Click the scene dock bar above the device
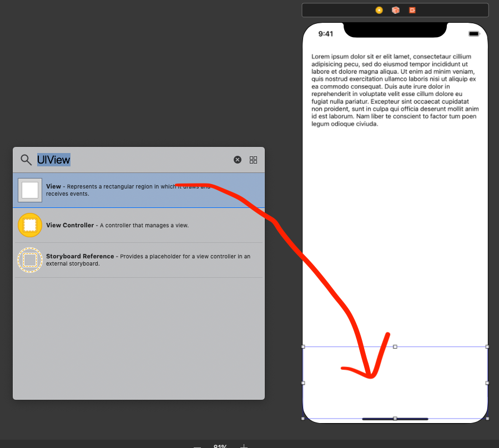The height and width of the screenshot is (448, 499). [x=395, y=10]
